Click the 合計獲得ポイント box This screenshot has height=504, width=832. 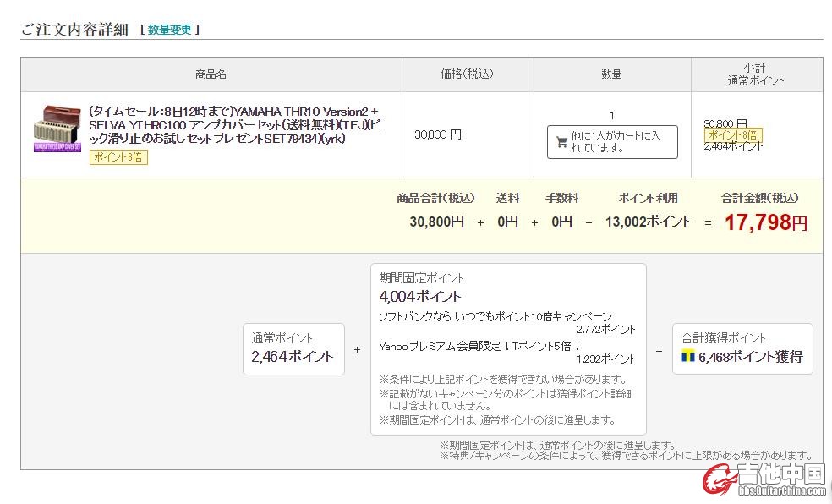[x=742, y=349]
